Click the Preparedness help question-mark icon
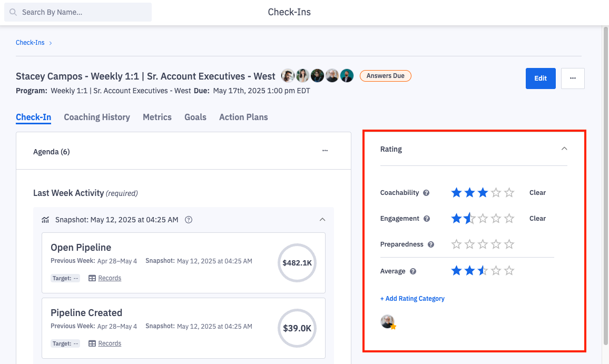 point(431,244)
